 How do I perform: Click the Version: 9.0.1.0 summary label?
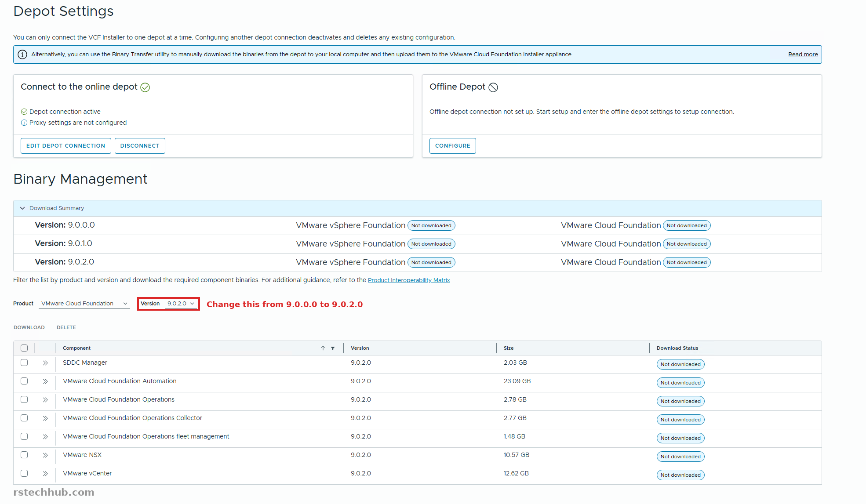click(x=63, y=243)
